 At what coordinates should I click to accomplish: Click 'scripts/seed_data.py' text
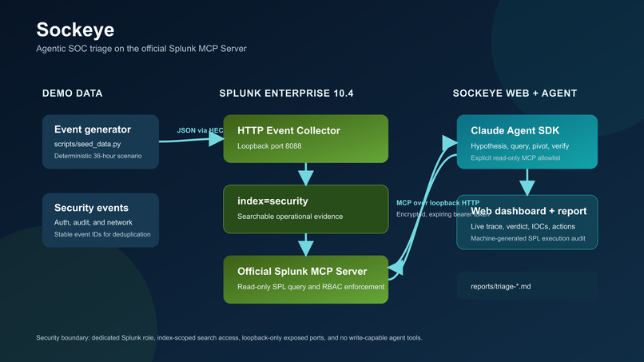point(87,144)
